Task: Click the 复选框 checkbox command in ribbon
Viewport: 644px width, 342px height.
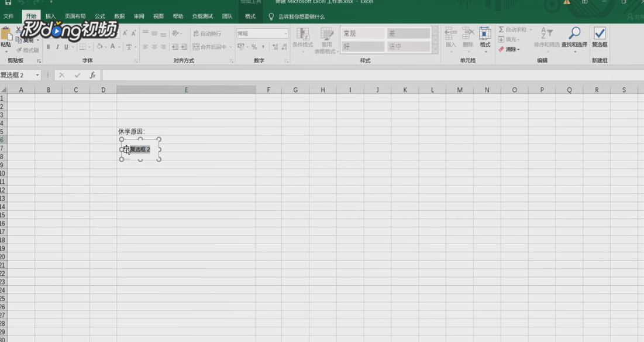Action: pos(600,37)
